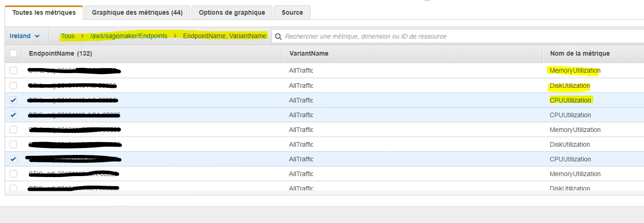
Task: Click the highlighted MemoryUtilization metric name
Action: pyautogui.click(x=575, y=71)
